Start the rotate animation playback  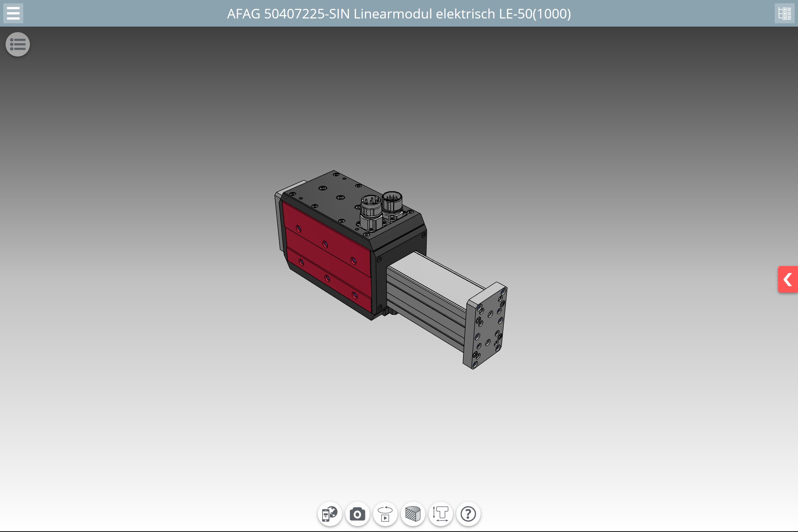[x=385, y=514]
